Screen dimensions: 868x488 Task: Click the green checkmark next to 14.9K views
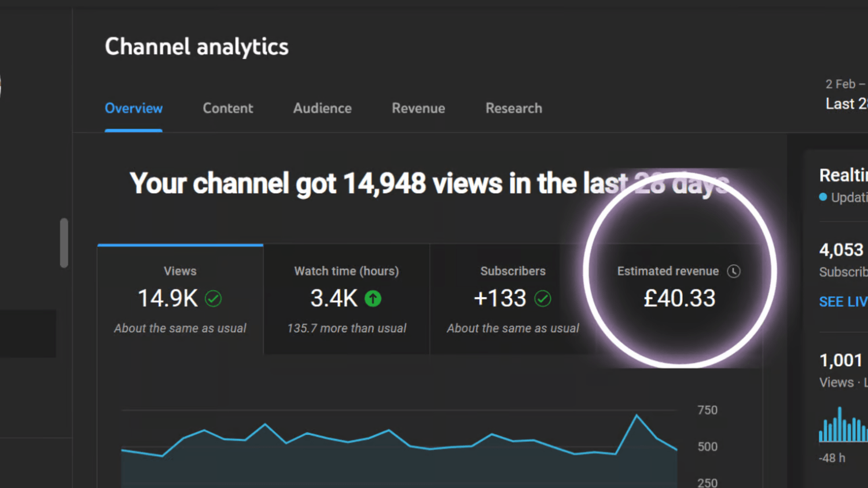[214, 298]
